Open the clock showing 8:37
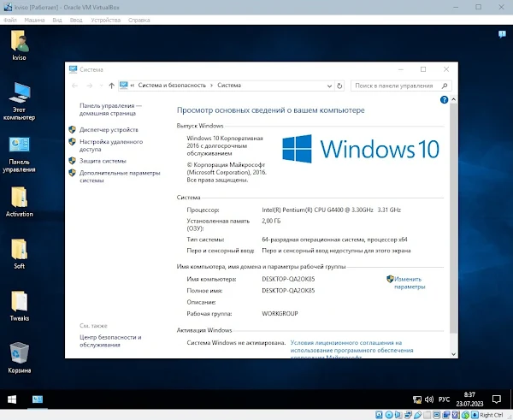This screenshot has width=513, height=420. (x=469, y=399)
